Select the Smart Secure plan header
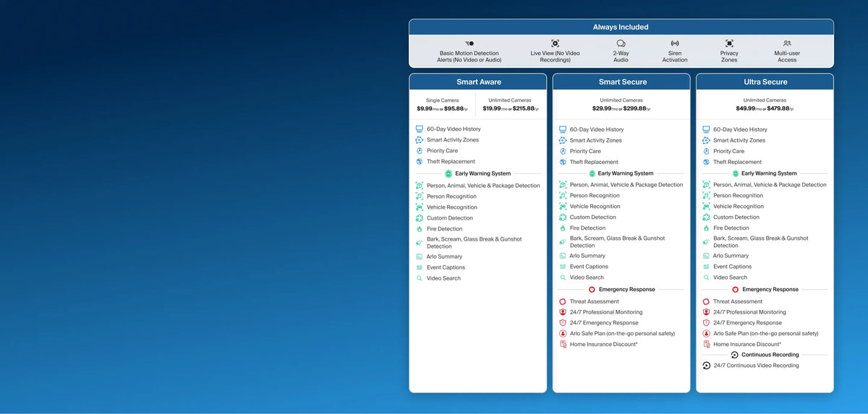 (x=622, y=82)
